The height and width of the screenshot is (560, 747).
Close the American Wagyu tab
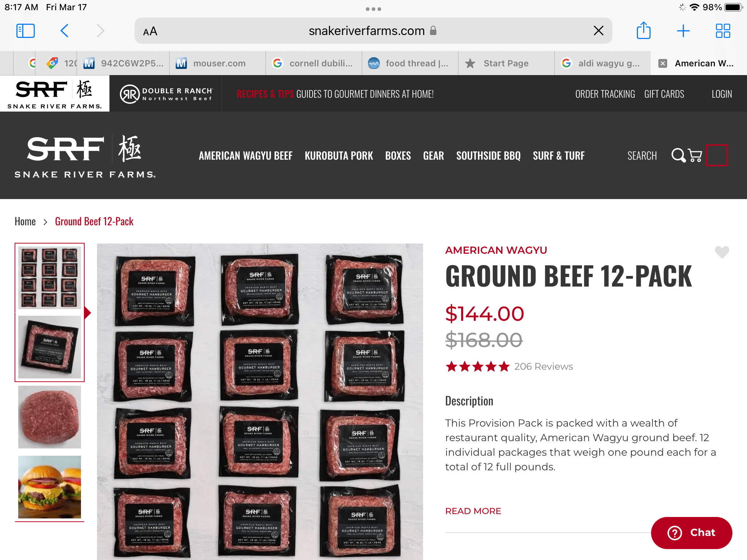pos(663,63)
